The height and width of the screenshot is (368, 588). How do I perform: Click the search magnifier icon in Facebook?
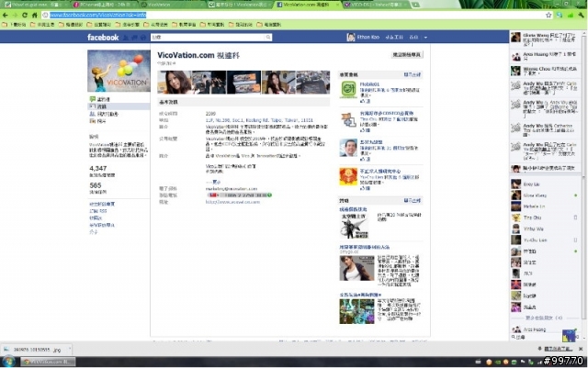(268, 37)
